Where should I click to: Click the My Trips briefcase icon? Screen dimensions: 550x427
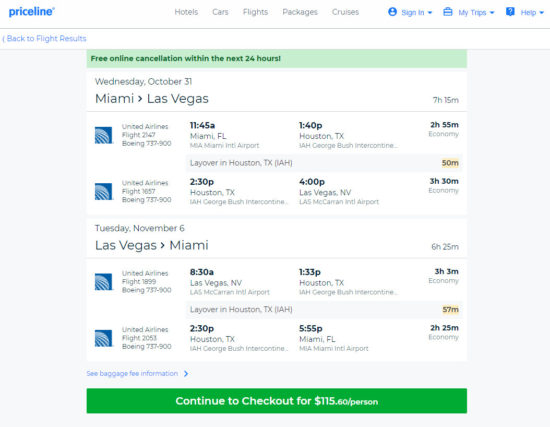(448, 12)
